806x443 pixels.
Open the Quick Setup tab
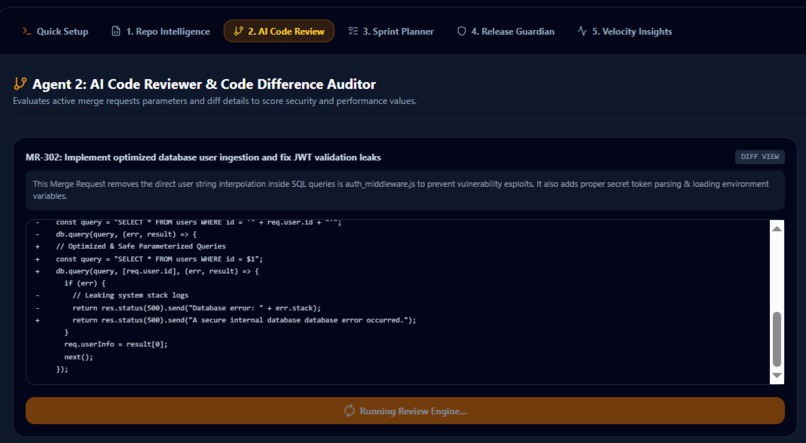click(55, 31)
